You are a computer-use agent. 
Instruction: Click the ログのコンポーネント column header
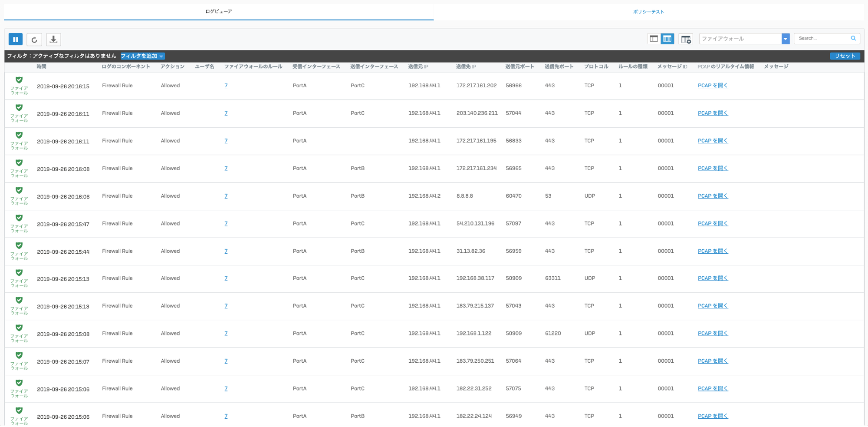pos(126,67)
